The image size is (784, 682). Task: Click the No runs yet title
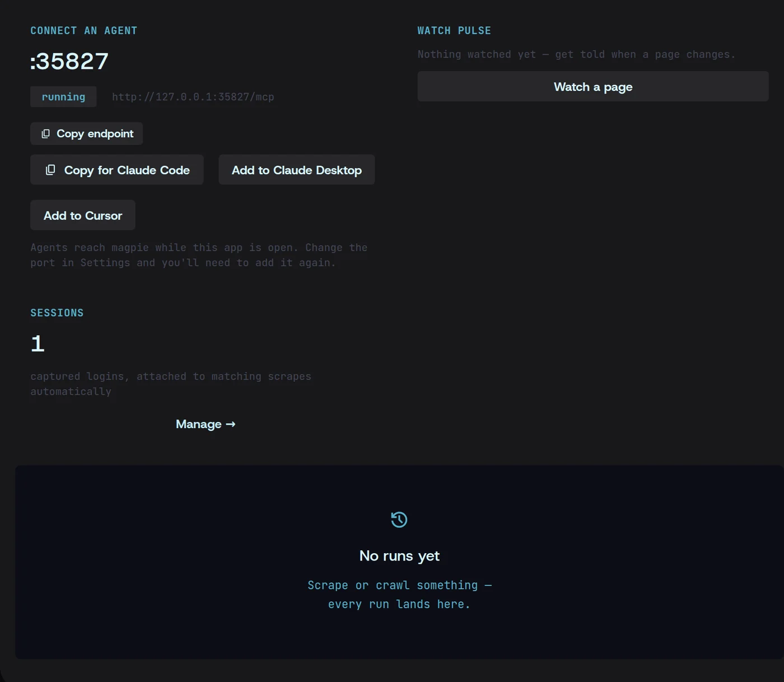coord(399,556)
